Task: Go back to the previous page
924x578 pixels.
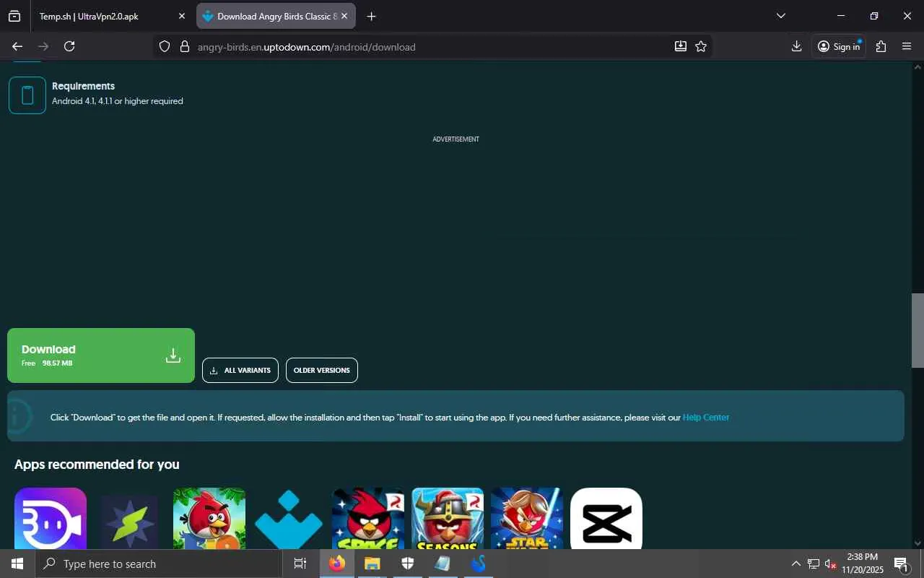Action: 17,46
